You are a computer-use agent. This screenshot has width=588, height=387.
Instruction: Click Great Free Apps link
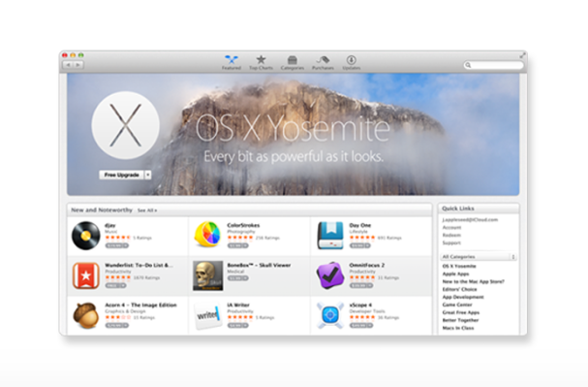point(461,312)
